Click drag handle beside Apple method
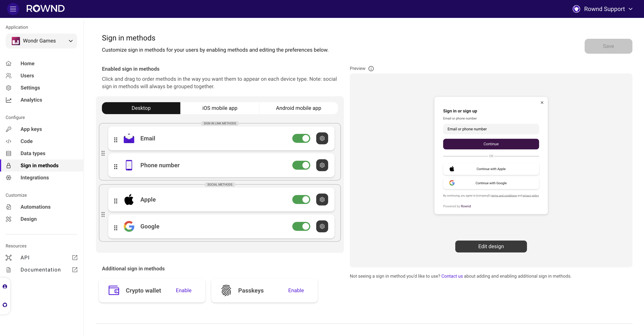Viewport: 644px width, 336px height. (116, 201)
